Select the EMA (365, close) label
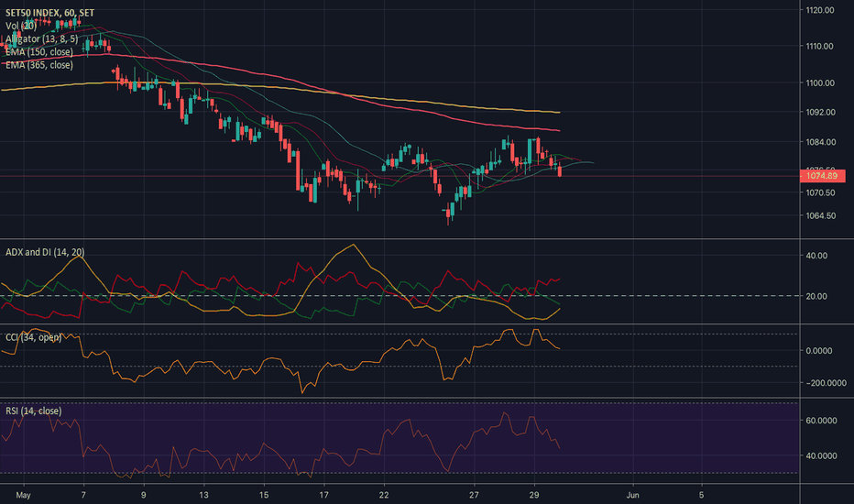 tap(39, 65)
